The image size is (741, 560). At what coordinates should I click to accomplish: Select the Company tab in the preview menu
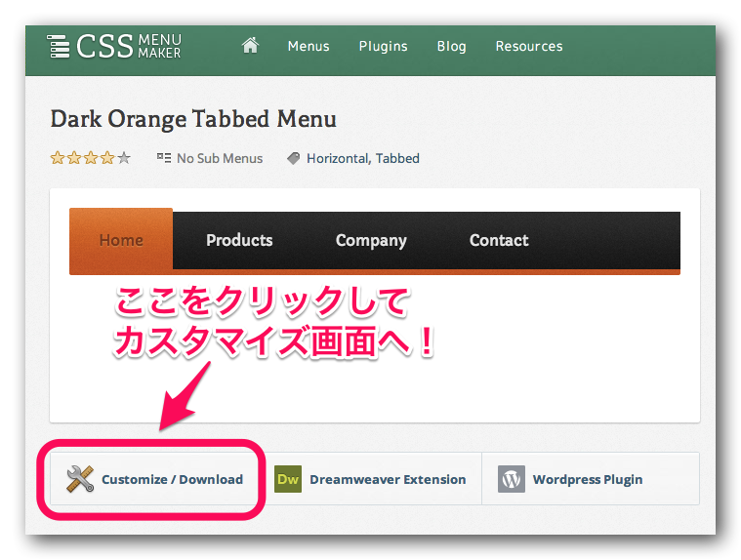[x=371, y=240]
